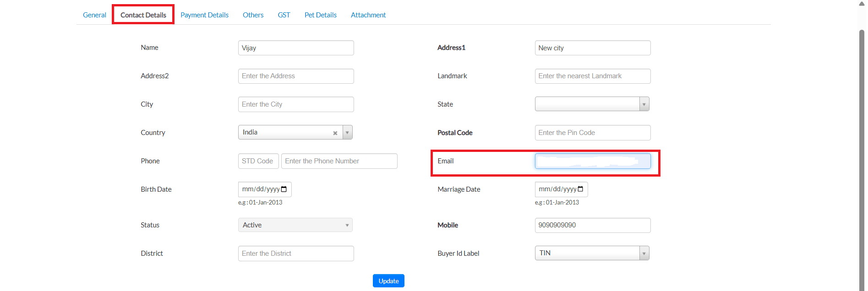The width and height of the screenshot is (868, 291).
Task: Expand the Country dropdown arrow
Action: 347,133
